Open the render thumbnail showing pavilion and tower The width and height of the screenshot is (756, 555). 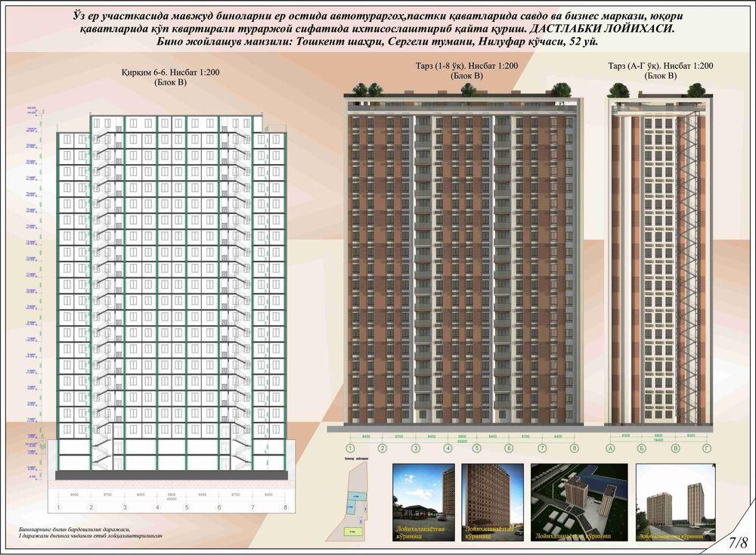click(423, 503)
